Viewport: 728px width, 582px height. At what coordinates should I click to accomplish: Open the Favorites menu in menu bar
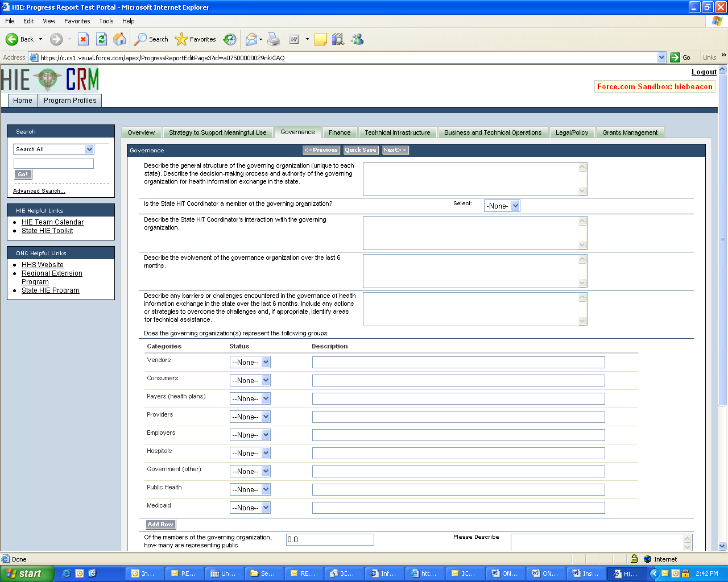tap(77, 21)
